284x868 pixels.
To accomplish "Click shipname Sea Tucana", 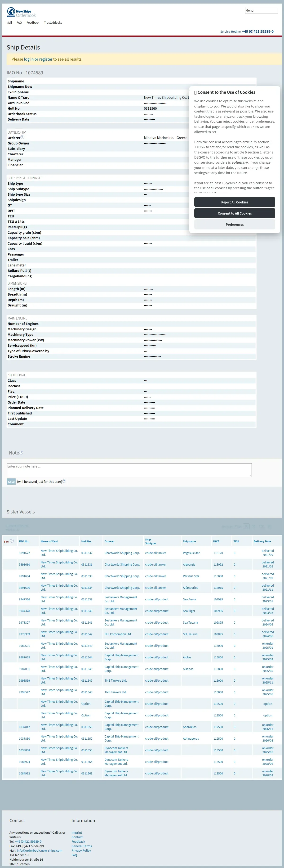I will (190, 623).
